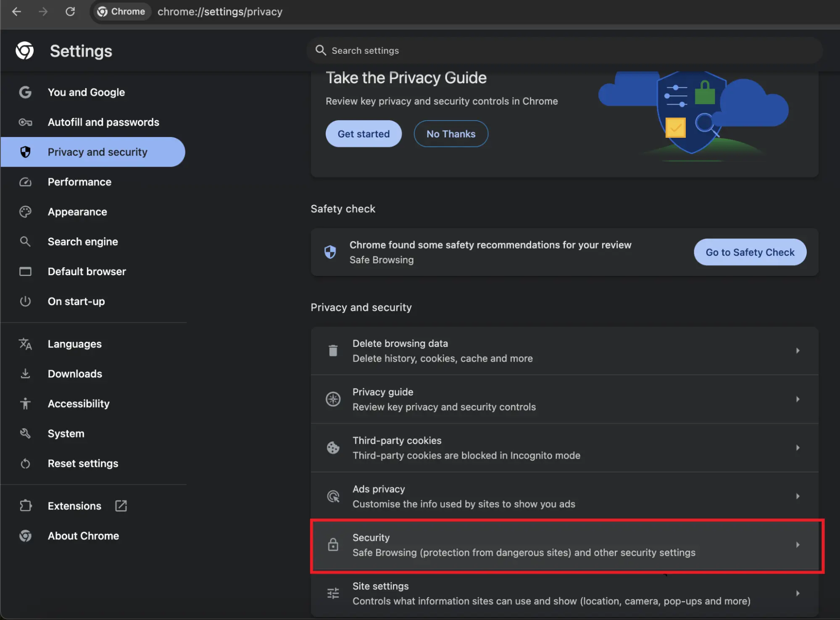Click the trash icon beside Delete browsing data

tap(333, 350)
